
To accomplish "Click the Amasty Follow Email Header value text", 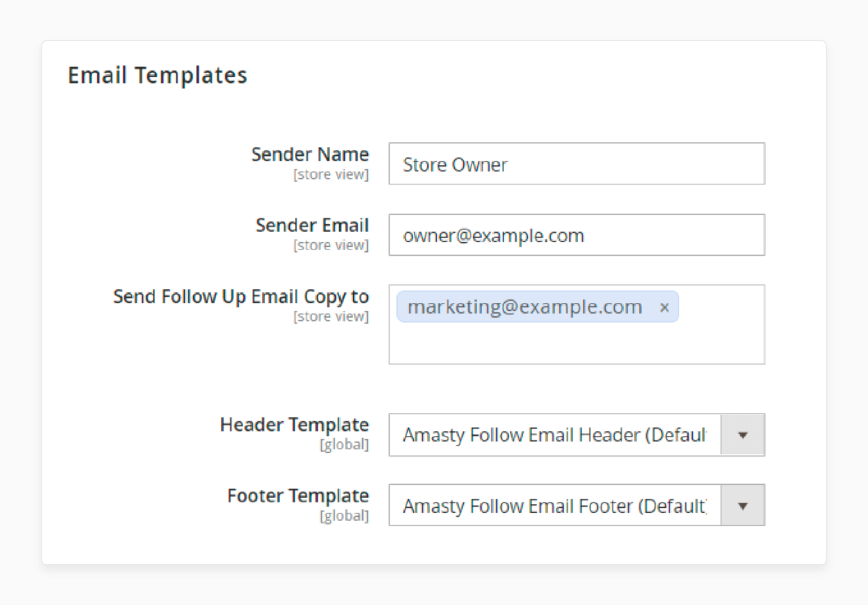I will click(x=554, y=435).
